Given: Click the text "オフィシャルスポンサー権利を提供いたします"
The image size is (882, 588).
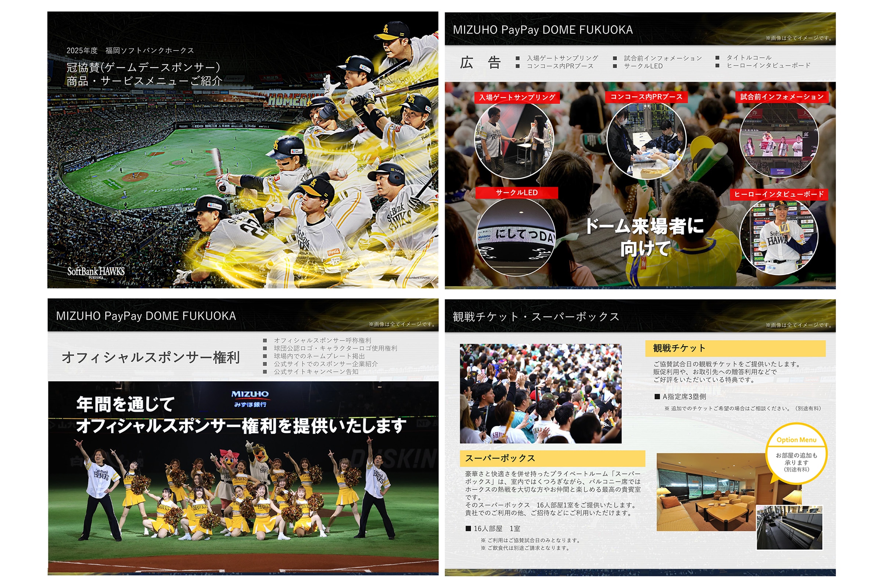Looking at the screenshot, I should [241, 426].
